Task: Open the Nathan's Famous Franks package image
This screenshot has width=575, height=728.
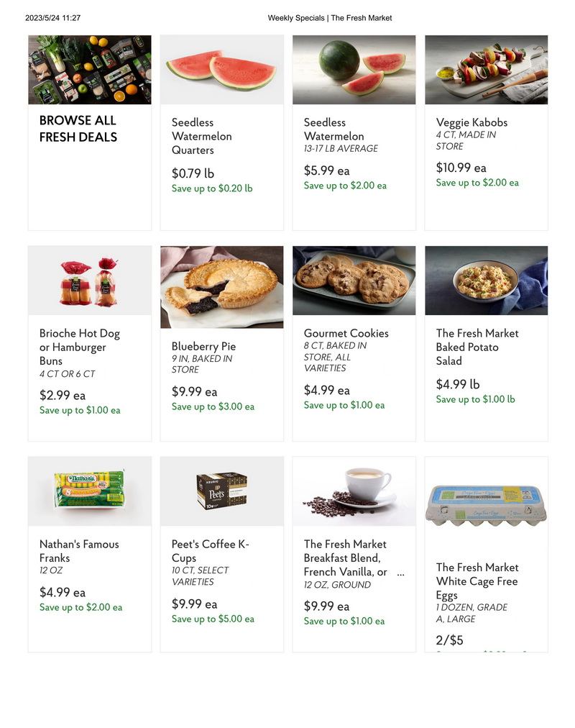Action: (x=90, y=491)
